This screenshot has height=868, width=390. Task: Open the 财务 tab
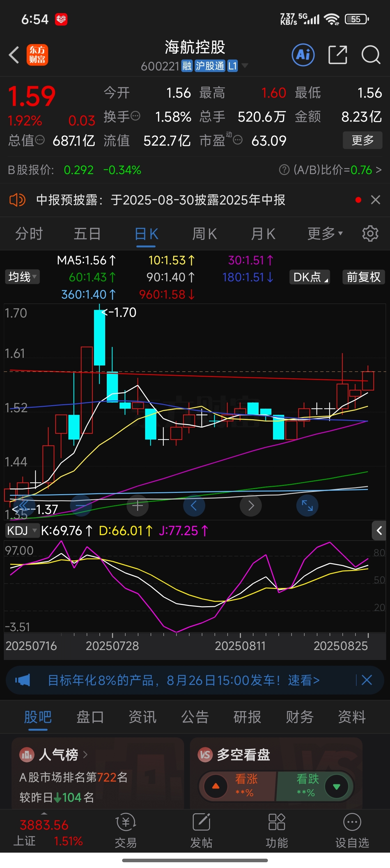coord(300,717)
